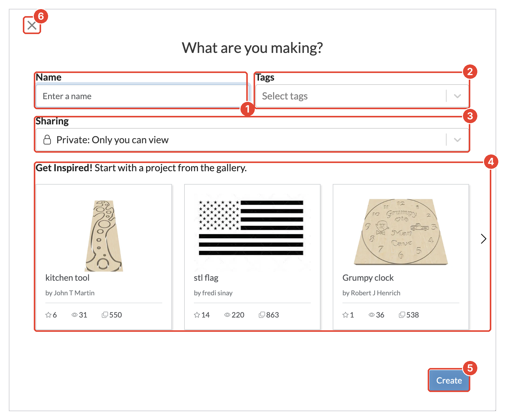The height and width of the screenshot is (420, 505).
Task: Click the lock icon in Sharing field
Action: [47, 140]
